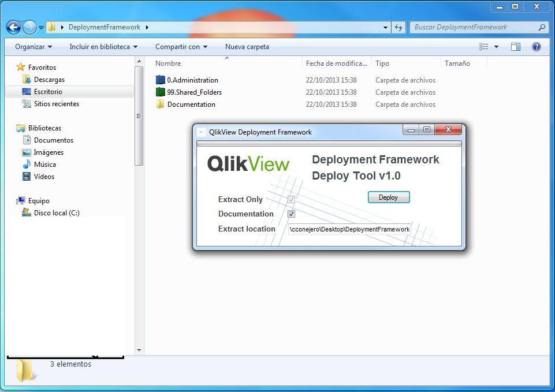This screenshot has width=555, height=392.
Task: Expand the arrow after DeploymentFramework breadcrumb
Action: (x=147, y=27)
